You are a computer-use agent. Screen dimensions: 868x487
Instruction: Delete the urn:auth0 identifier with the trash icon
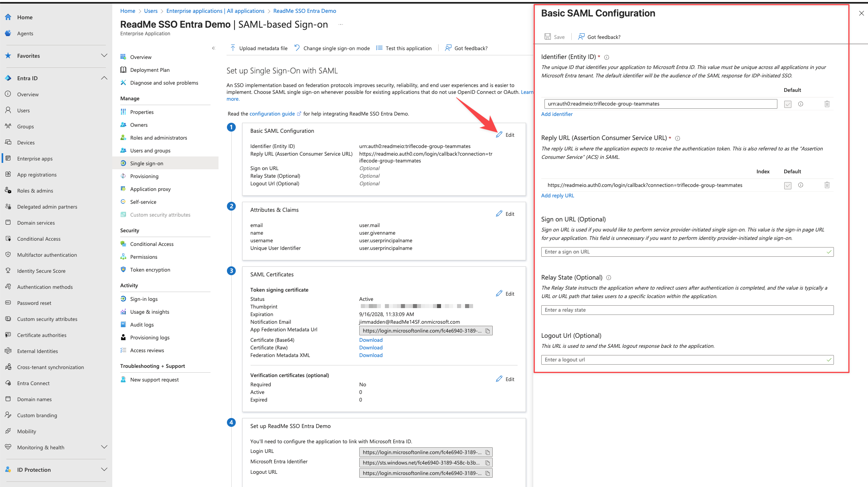(x=827, y=104)
